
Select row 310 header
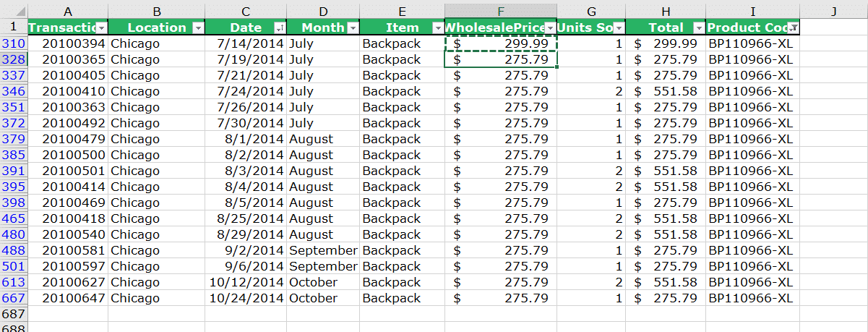pyautogui.click(x=14, y=43)
